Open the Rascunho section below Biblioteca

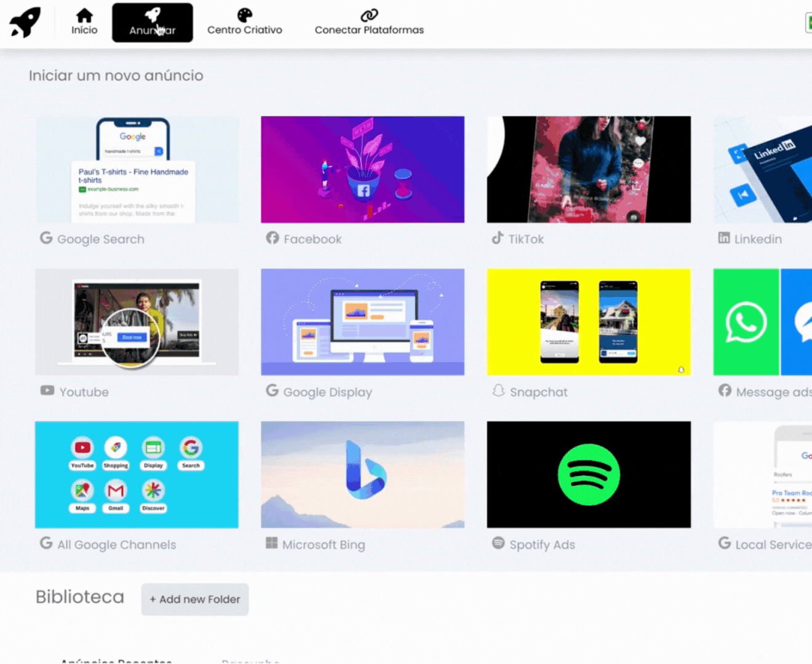[250, 660]
